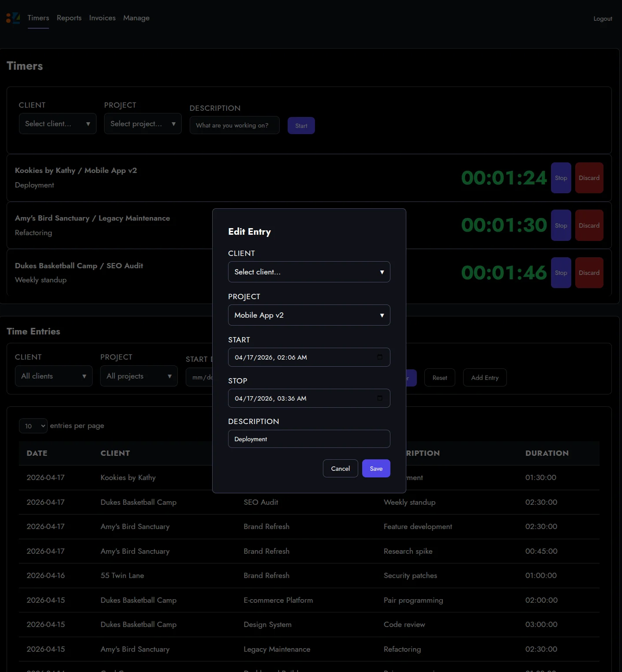
Task: Open the Select project dropdown in timer form
Action: (142, 124)
